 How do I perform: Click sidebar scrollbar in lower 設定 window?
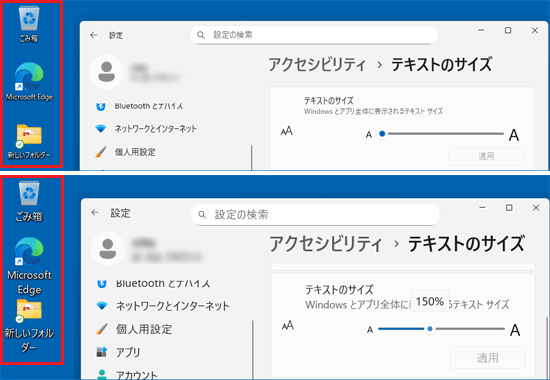click(253, 349)
